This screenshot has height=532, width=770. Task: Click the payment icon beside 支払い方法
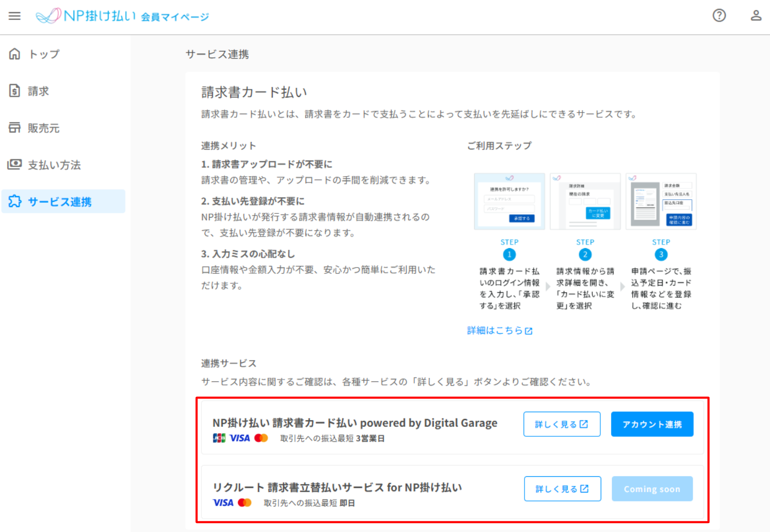click(15, 165)
